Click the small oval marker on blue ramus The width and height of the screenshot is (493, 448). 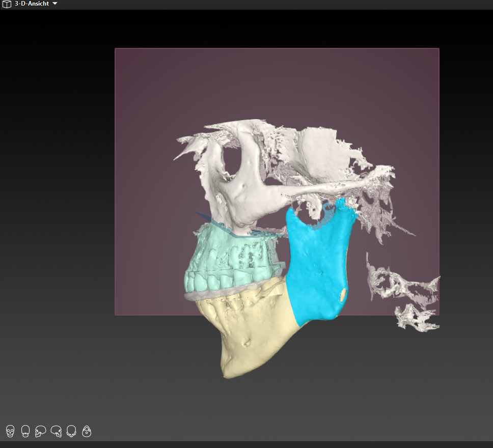343,294
